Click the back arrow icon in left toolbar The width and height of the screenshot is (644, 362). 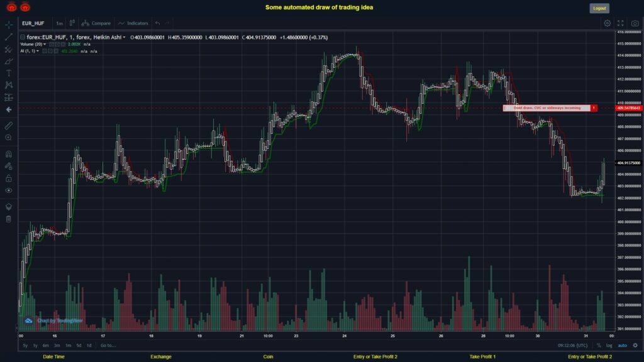point(9,109)
